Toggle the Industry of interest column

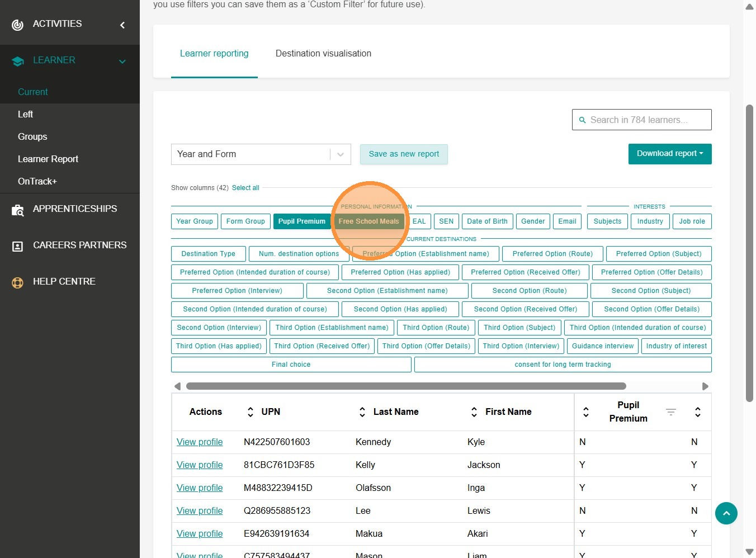677,346
